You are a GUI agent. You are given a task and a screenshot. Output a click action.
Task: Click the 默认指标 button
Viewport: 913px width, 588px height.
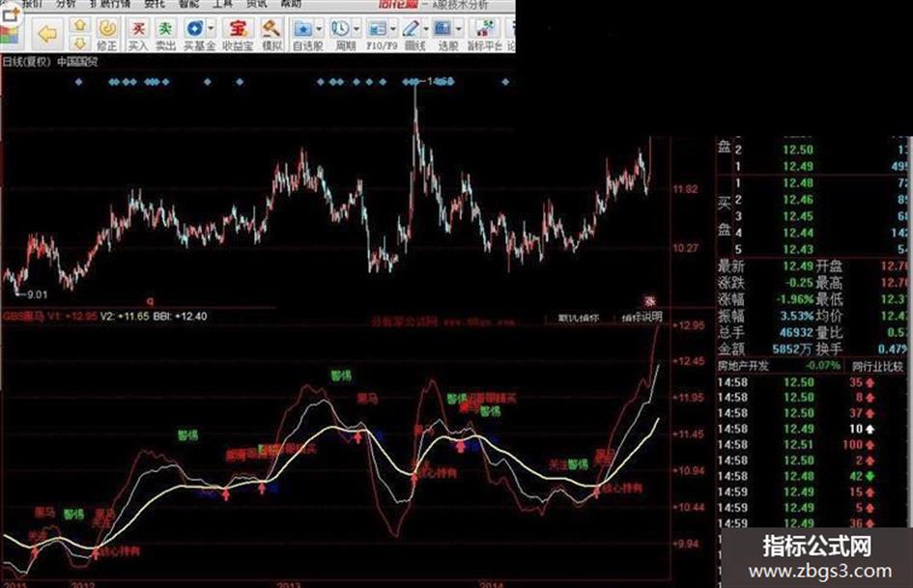pos(578,319)
